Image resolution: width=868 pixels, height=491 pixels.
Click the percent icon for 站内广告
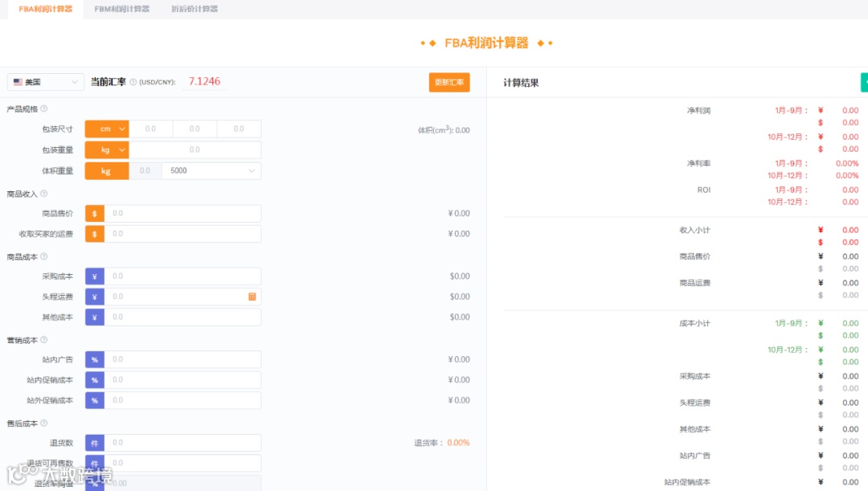pyautogui.click(x=95, y=359)
